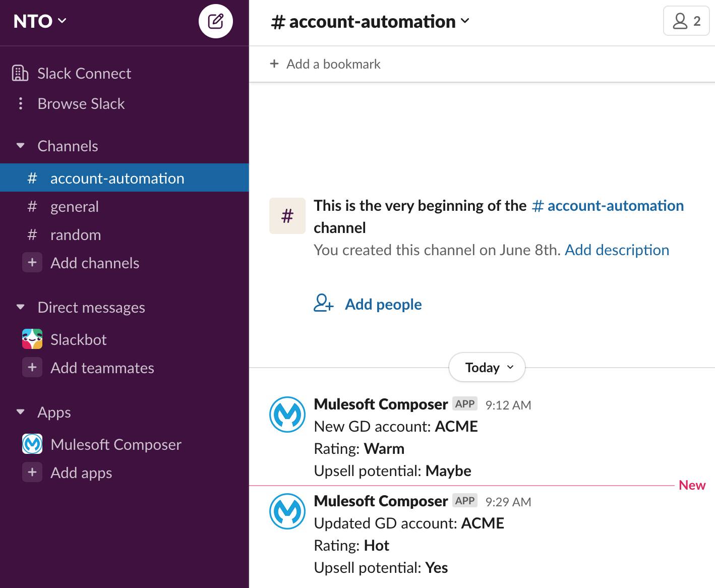Click the Add people person icon
This screenshot has width=715, height=588.
click(x=323, y=303)
